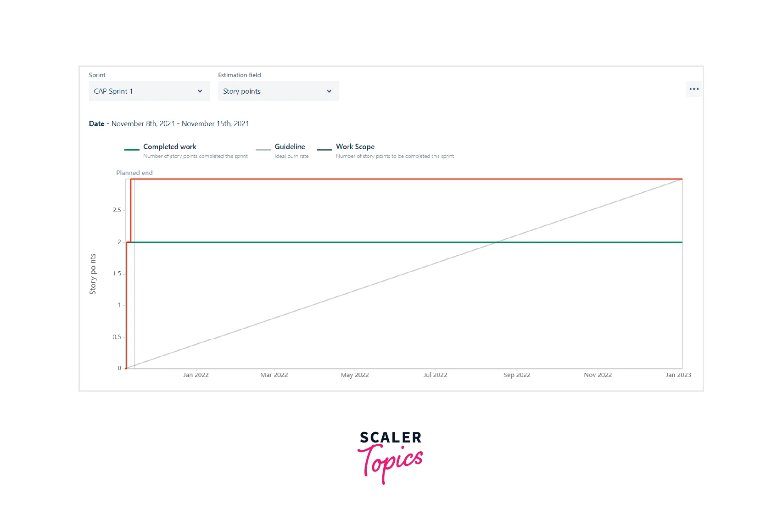
Task: Click the Jan 2023 axis tick label
Action: point(678,375)
